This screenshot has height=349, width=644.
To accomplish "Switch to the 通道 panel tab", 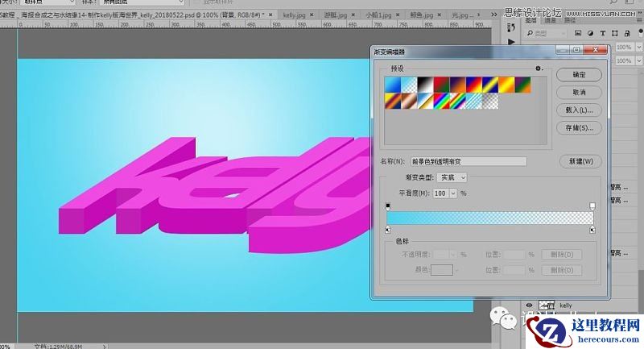I will pos(551,20).
